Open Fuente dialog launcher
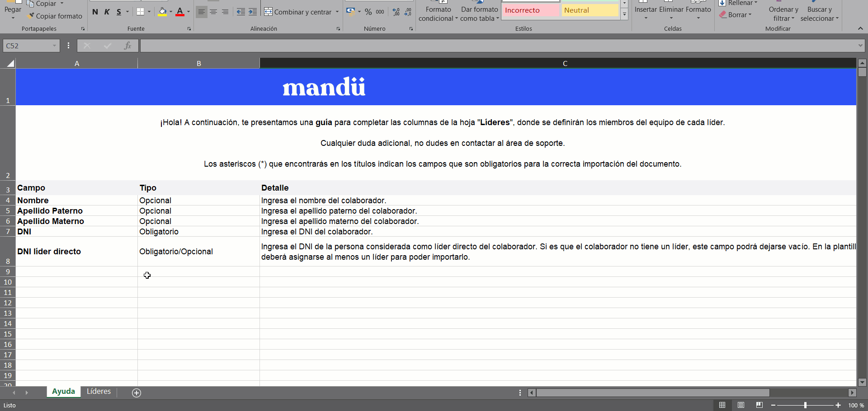868x411 pixels. coord(189,29)
